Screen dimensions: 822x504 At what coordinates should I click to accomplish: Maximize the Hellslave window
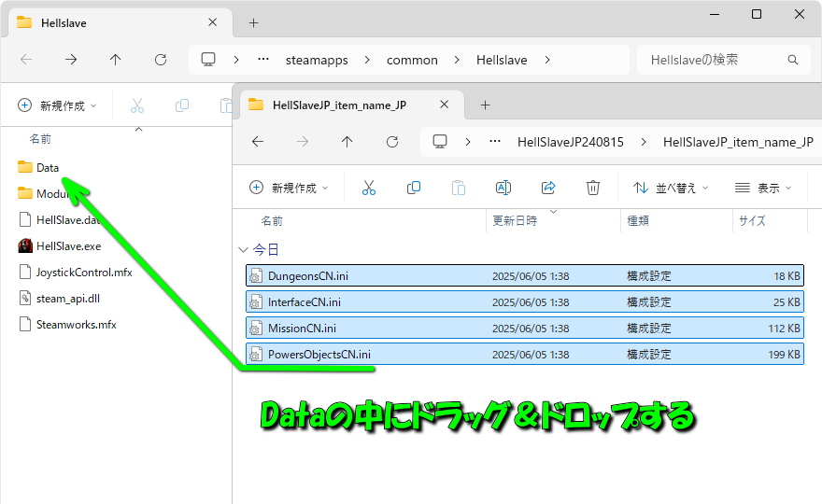point(757,14)
